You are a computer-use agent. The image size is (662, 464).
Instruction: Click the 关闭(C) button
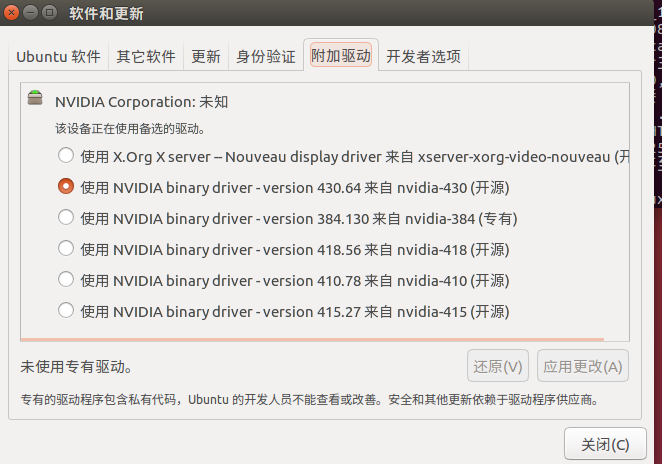[605, 444]
